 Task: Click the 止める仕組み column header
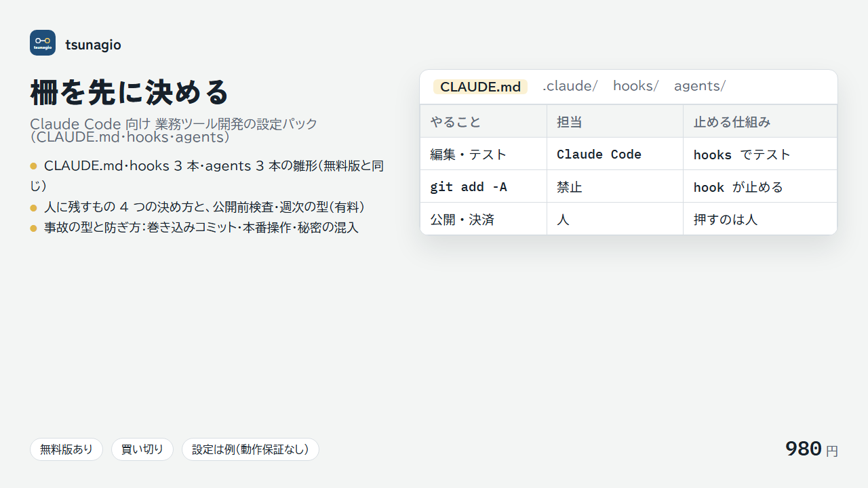tap(760, 121)
